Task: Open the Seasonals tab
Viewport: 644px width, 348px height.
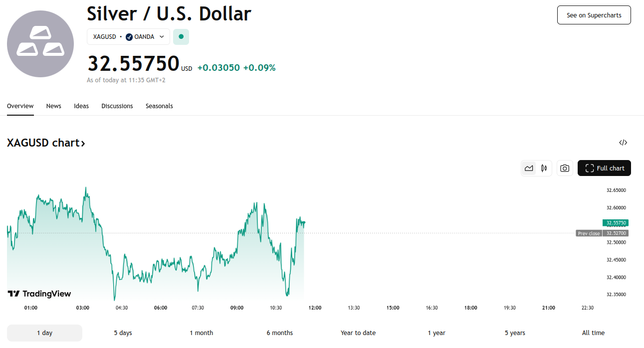Action: pyautogui.click(x=159, y=106)
